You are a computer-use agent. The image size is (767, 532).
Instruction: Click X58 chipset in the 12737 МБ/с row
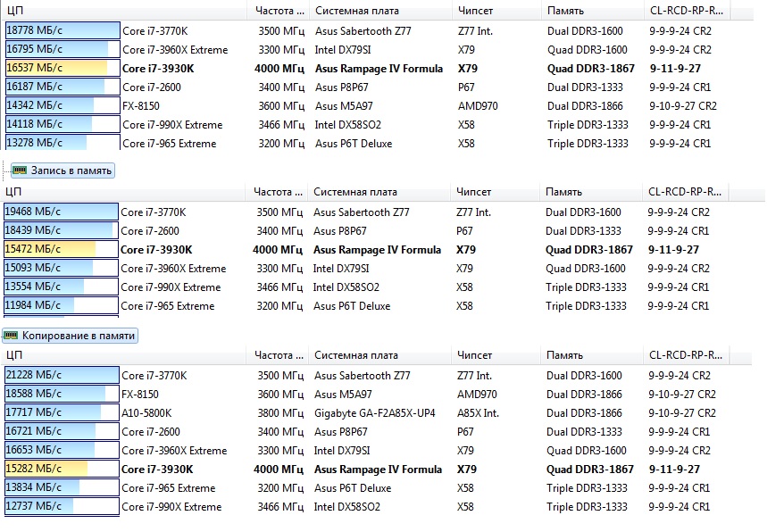465,507
